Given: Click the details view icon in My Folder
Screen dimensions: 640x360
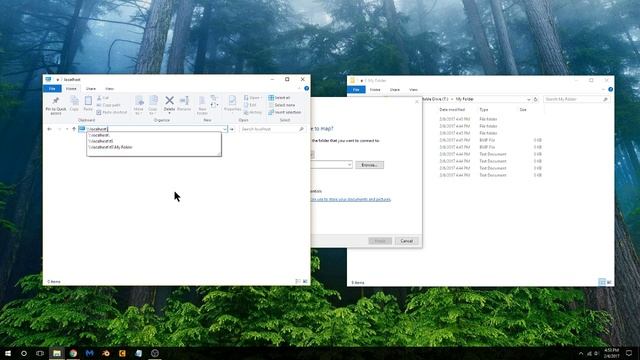Looking at the screenshot, I should [x=602, y=282].
